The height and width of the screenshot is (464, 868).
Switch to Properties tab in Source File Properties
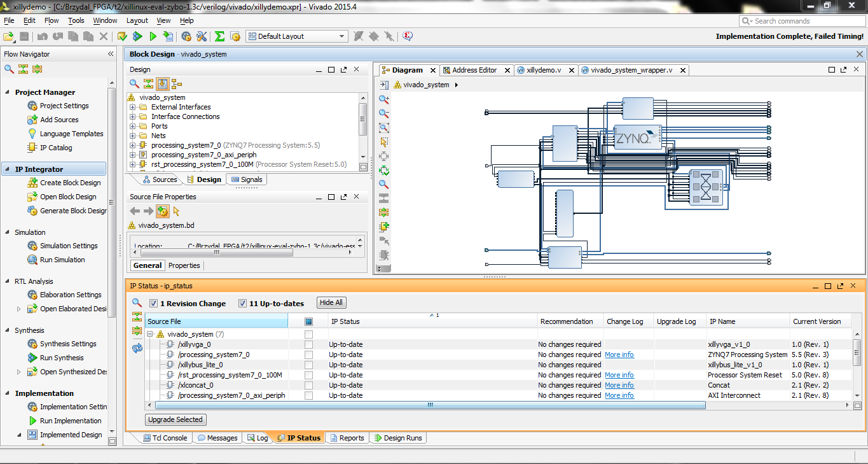tap(184, 265)
